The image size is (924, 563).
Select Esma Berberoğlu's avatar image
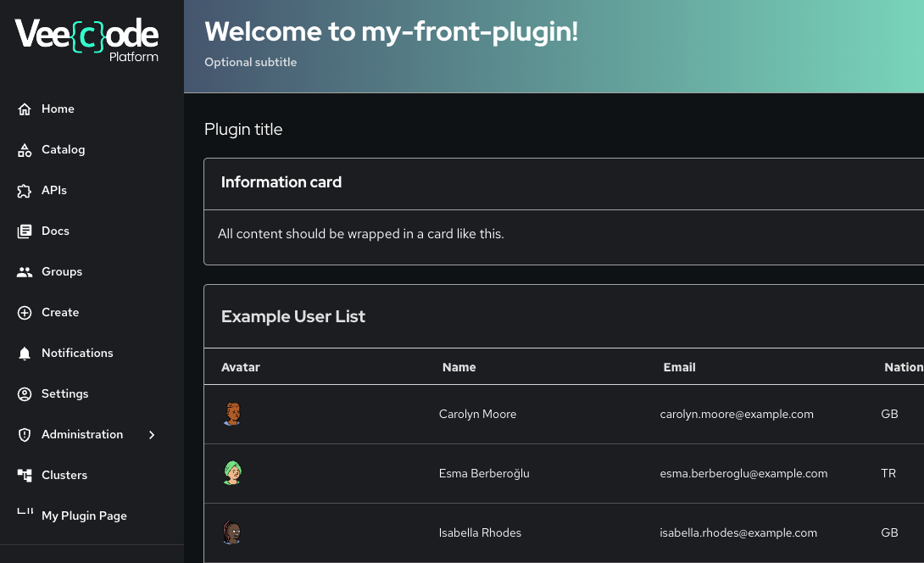233,473
